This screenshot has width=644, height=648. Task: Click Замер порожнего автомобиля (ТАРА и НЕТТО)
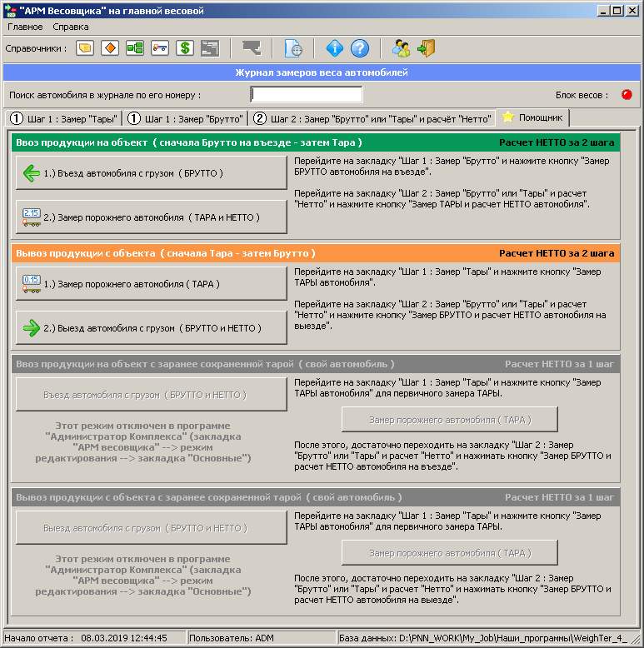coord(152,217)
